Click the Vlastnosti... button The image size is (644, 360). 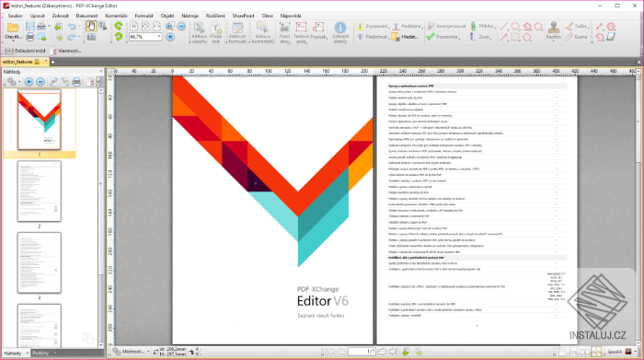[x=65, y=51]
